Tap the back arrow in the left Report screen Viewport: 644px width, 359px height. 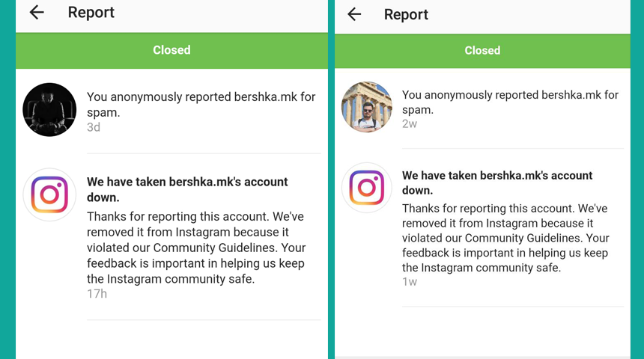click(37, 13)
